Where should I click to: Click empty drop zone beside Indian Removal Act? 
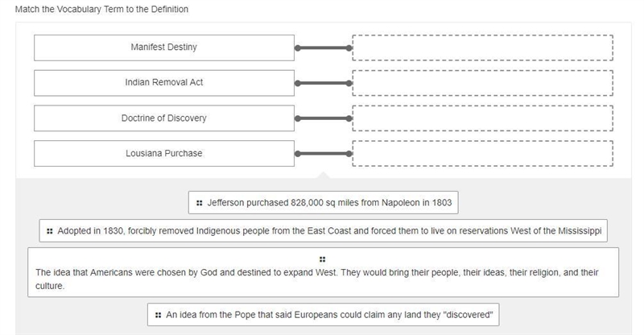pyautogui.click(x=482, y=83)
